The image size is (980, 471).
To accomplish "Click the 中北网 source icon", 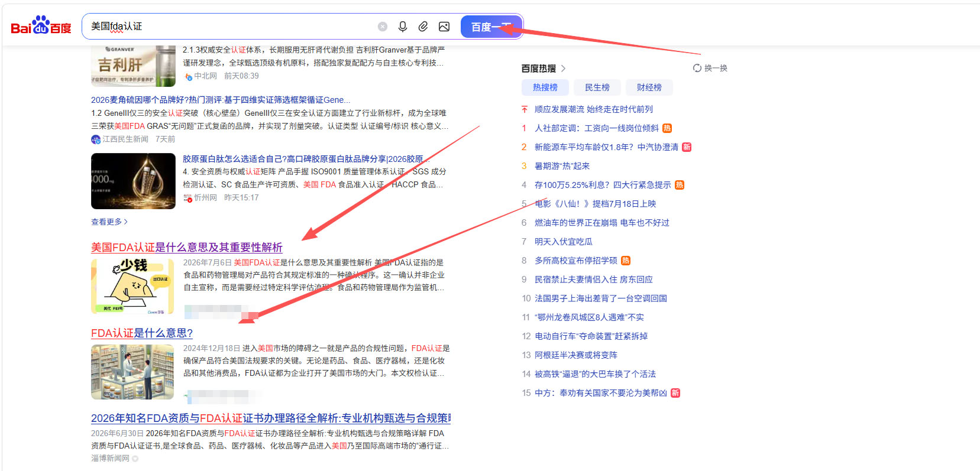I will pos(189,77).
